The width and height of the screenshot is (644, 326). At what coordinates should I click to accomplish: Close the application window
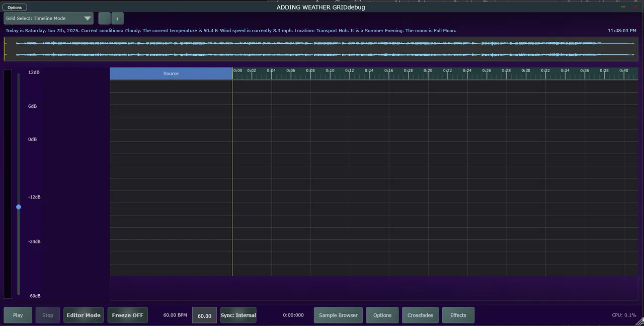(635, 7)
